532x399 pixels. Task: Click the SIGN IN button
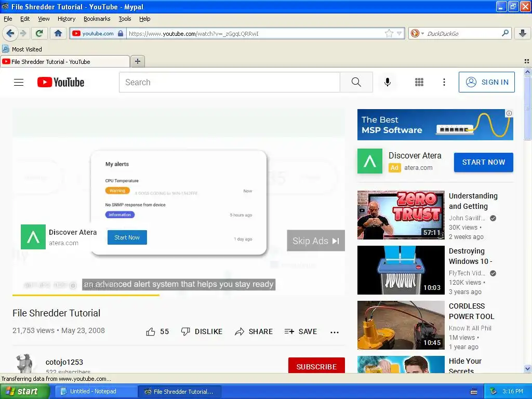(x=486, y=82)
